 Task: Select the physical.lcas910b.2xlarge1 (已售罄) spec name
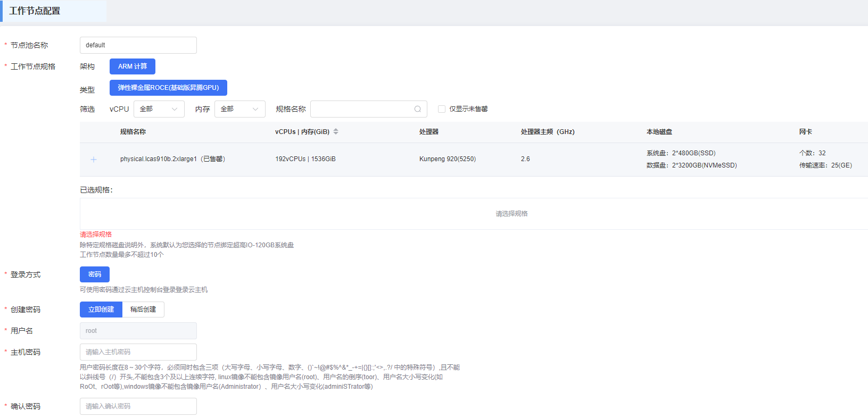point(173,159)
